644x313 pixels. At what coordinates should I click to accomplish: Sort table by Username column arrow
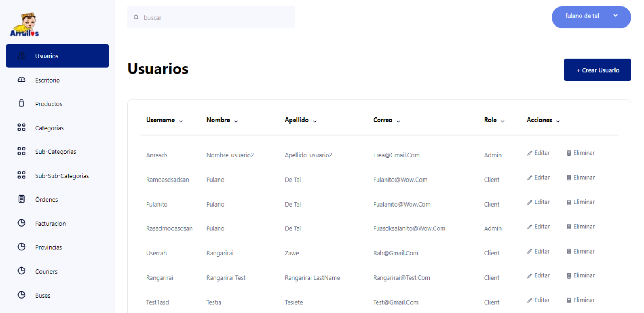(181, 121)
